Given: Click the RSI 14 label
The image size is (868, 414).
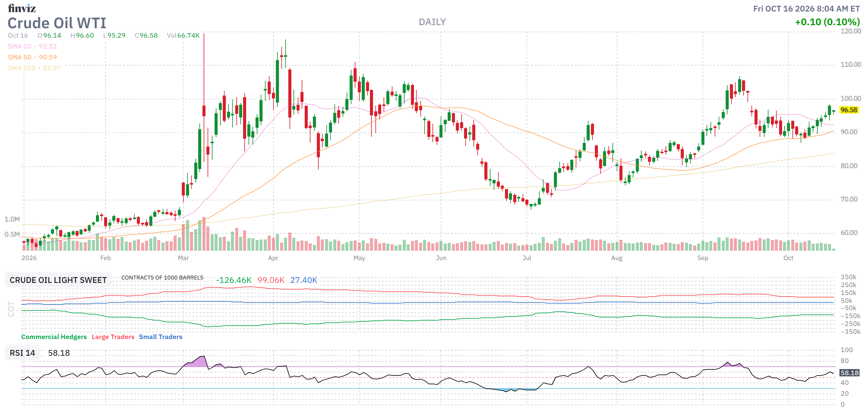Looking at the screenshot, I should click(x=22, y=353).
